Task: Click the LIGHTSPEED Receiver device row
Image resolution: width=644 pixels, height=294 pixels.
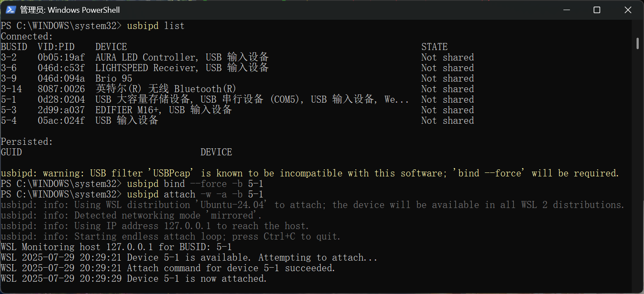Action: tap(237, 68)
